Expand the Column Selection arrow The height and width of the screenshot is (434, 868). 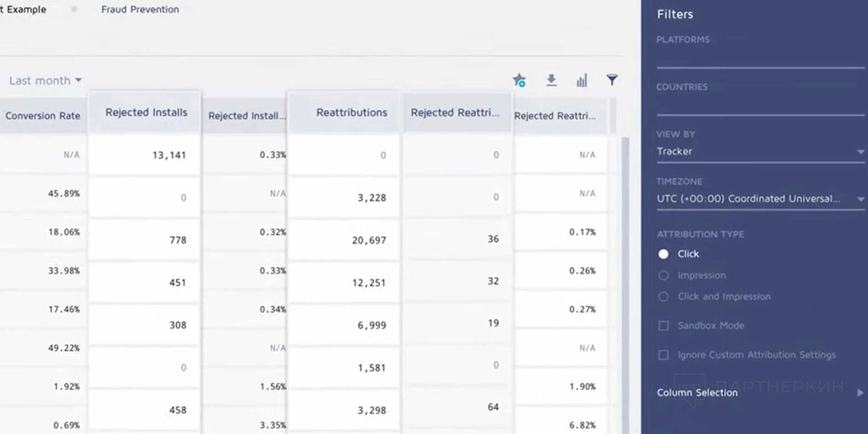860,393
